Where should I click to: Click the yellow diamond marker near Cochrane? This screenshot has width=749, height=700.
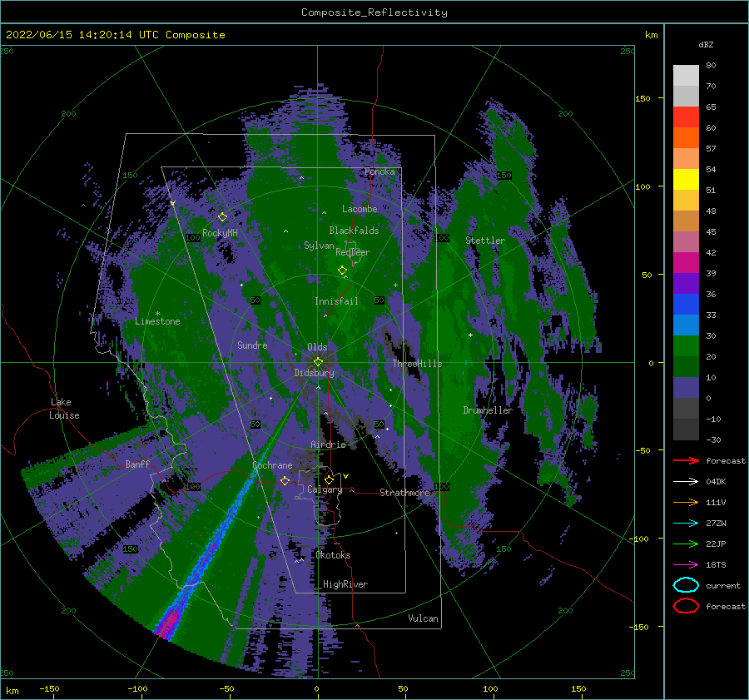coord(285,480)
